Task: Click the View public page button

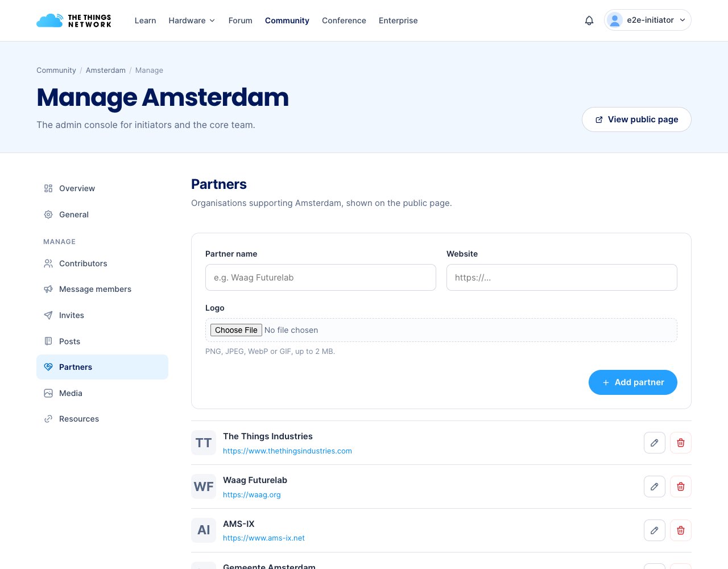Action: click(x=636, y=119)
